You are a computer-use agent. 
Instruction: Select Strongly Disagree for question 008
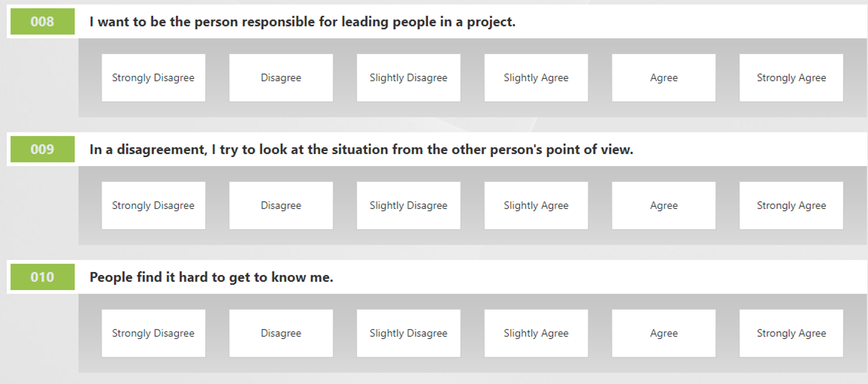[x=153, y=77]
